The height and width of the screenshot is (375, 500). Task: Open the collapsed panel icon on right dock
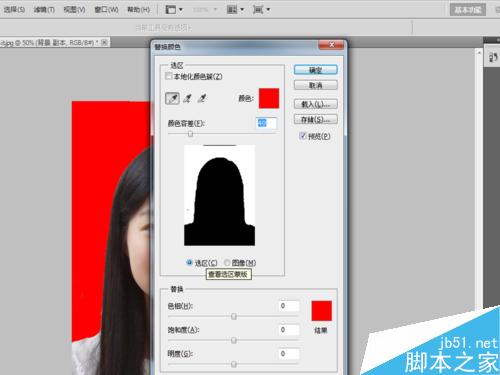point(493,57)
